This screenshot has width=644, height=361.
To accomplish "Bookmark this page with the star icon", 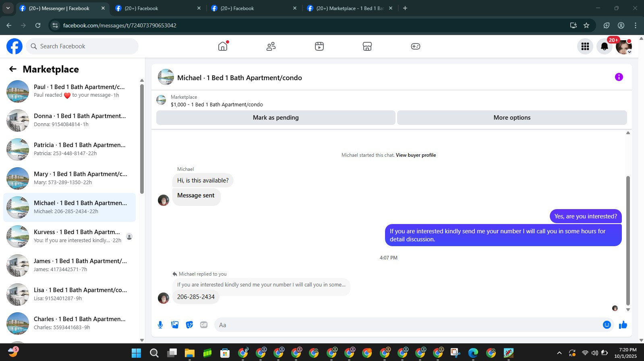I will tap(586, 25).
